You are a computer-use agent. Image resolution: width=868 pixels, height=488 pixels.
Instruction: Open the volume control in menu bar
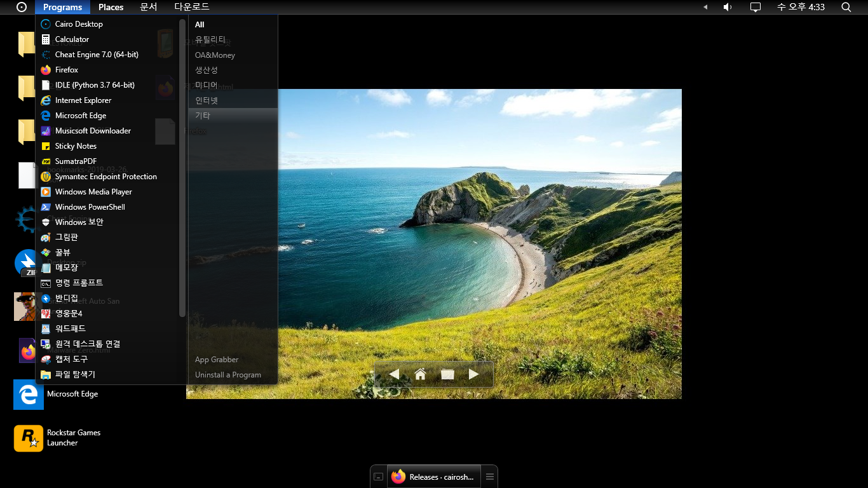click(728, 7)
